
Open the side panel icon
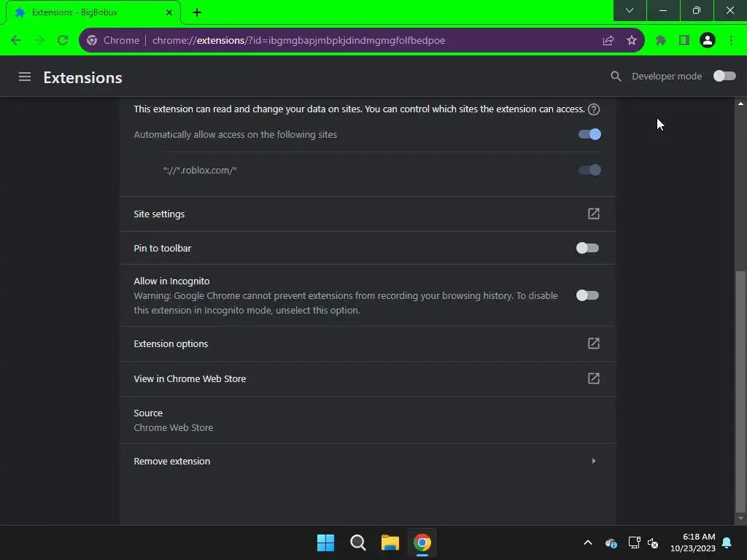(684, 41)
